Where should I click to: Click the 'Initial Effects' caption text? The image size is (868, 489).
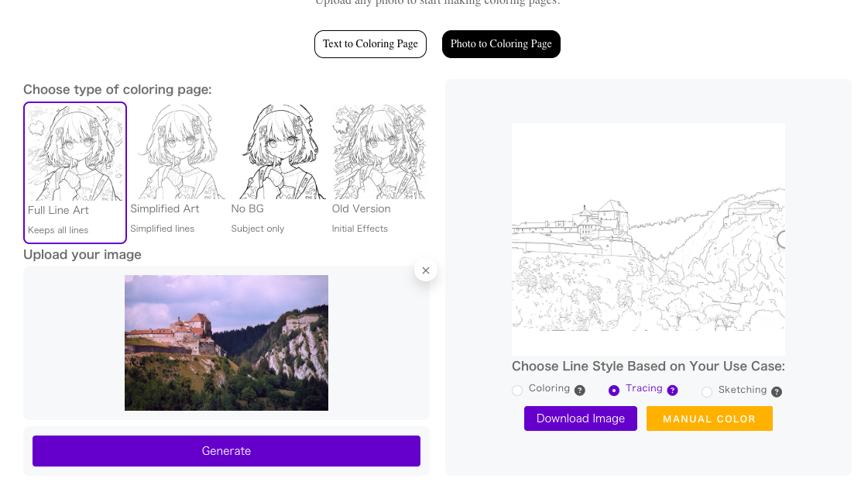click(x=360, y=229)
